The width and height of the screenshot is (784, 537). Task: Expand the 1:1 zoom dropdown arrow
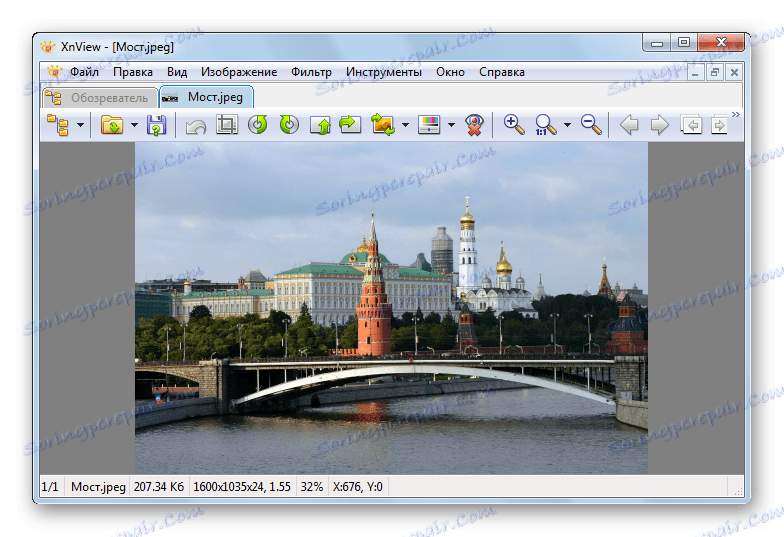[x=567, y=125]
